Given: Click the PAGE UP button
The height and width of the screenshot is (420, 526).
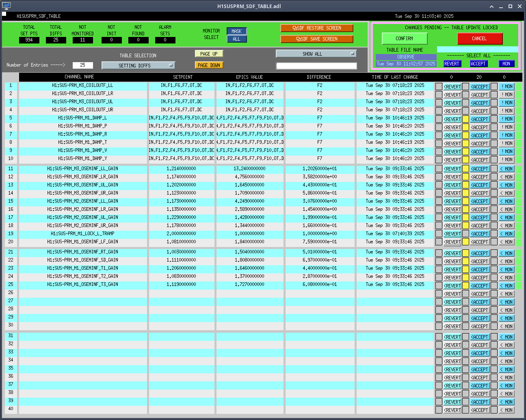Looking at the screenshot, I should [x=209, y=54].
